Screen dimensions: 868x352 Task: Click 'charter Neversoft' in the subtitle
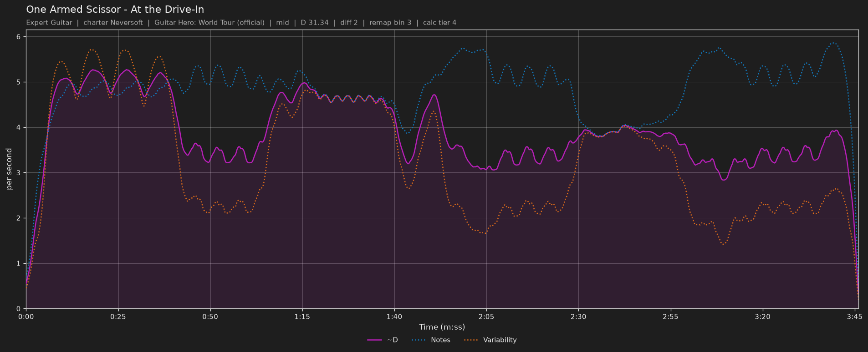[113, 23]
